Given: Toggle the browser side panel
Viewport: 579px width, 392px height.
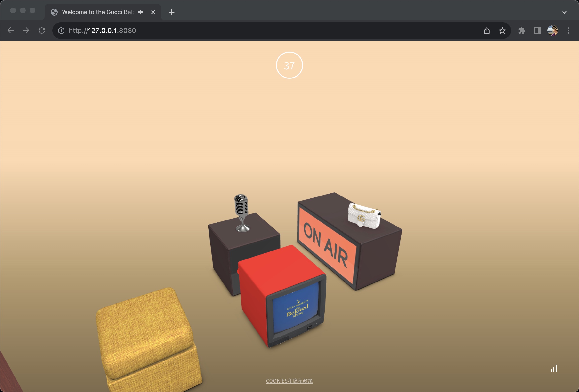Looking at the screenshot, I should tap(537, 31).
